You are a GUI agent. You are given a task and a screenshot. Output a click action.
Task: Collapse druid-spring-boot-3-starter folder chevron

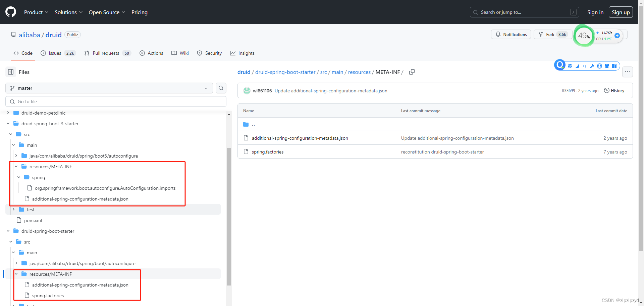click(x=8, y=124)
